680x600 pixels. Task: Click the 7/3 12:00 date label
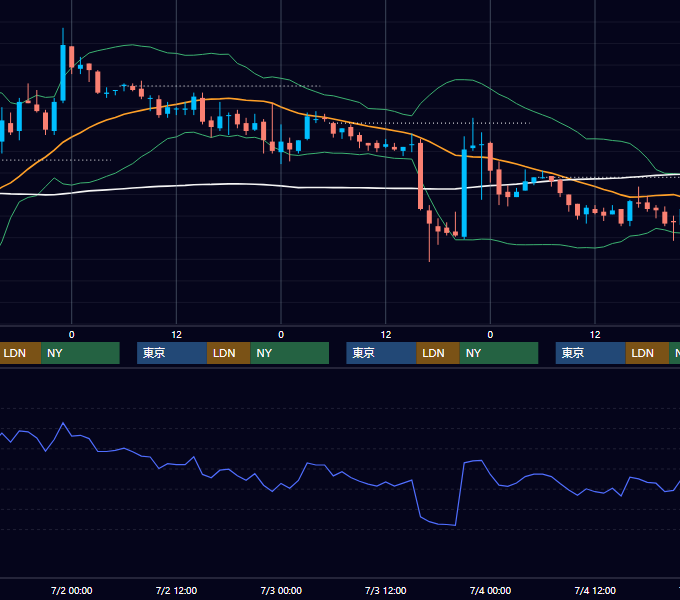tap(386, 590)
